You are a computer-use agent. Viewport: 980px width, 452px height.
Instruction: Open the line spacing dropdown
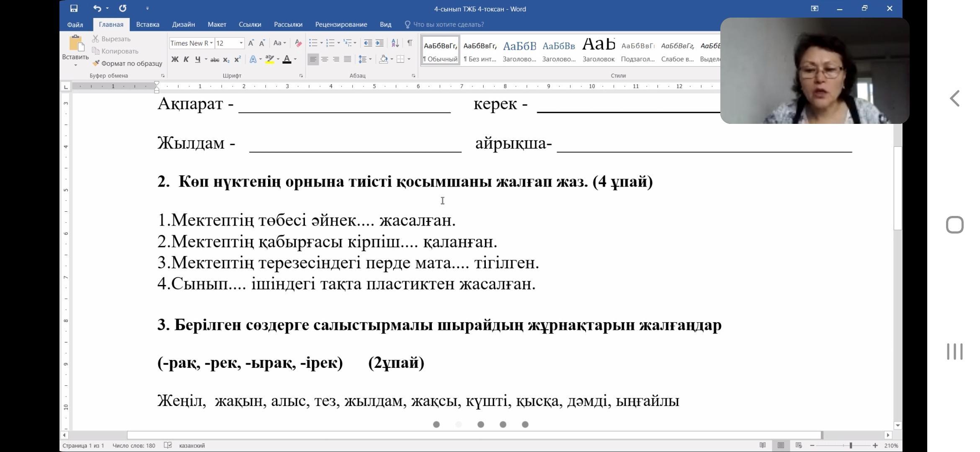365,59
